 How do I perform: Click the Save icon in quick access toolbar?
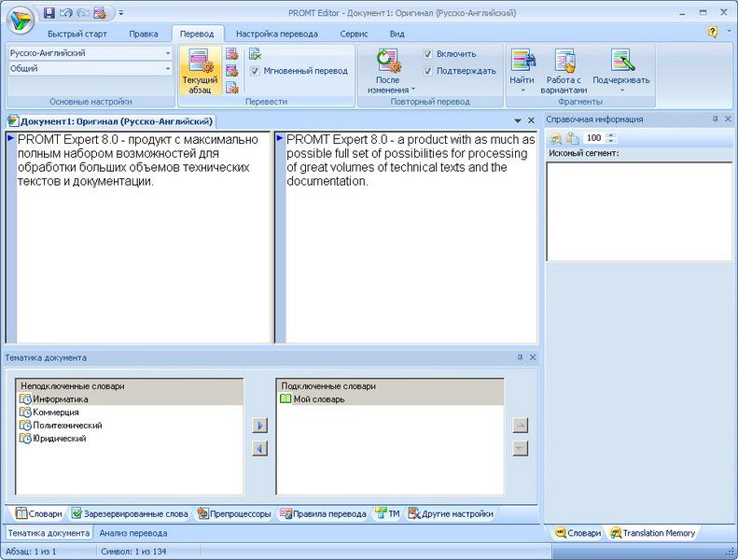49,13
